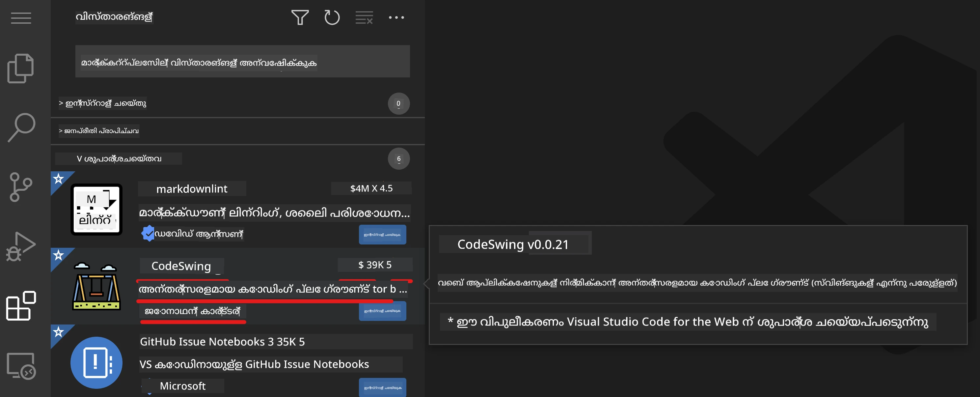The image size is (980, 397).
Task: Click the markdownlint rating and download stats
Action: [x=371, y=188]
